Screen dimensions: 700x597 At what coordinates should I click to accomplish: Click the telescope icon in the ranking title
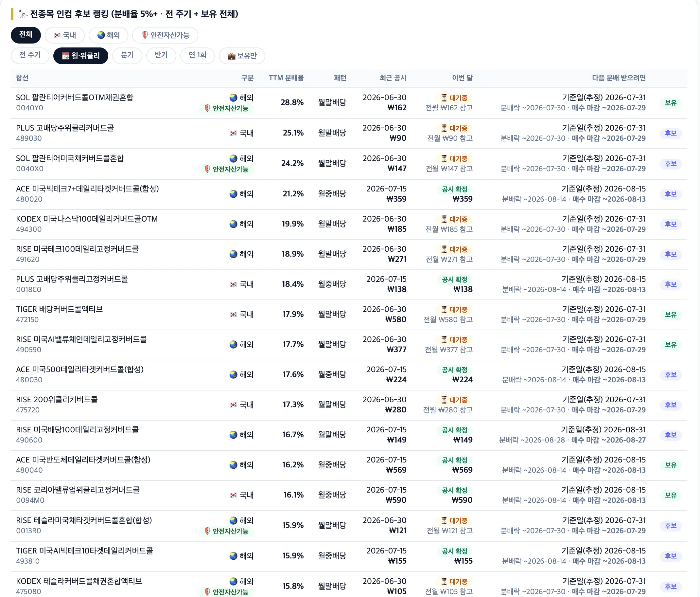click(23, 14)
